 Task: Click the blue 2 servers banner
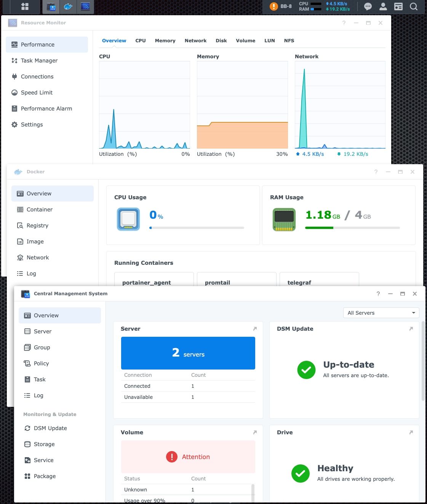pyautogui.click(x=188, y=353)
